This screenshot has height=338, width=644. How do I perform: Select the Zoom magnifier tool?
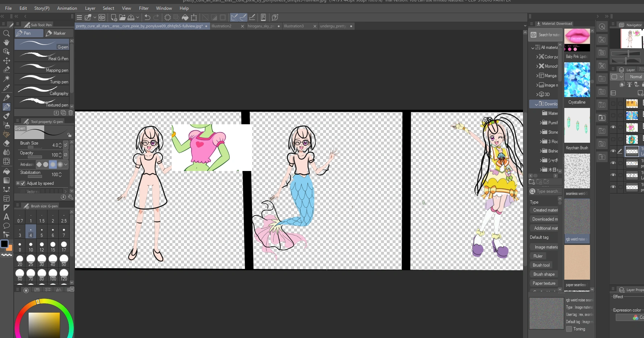point(6,33)
